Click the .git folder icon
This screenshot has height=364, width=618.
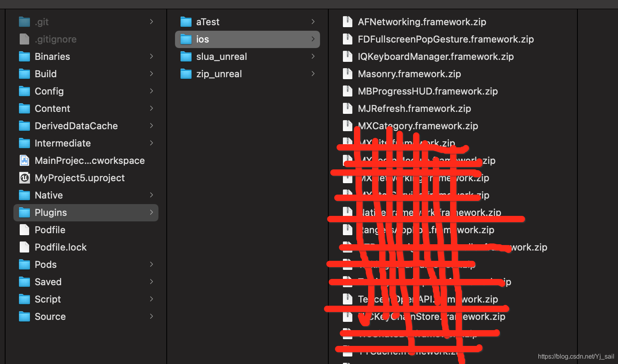[x=24, y=22]
